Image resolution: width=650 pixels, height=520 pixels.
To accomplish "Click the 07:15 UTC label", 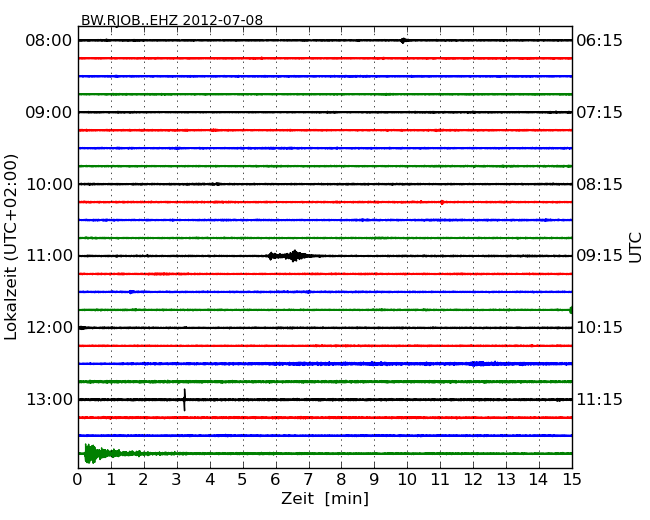I will 599,112.
